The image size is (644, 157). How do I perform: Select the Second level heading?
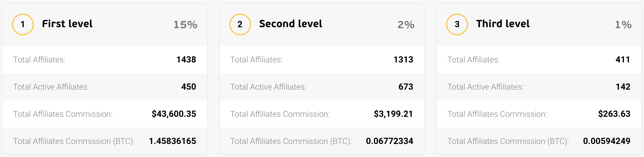pyautogui.click(x=291, y=24)
